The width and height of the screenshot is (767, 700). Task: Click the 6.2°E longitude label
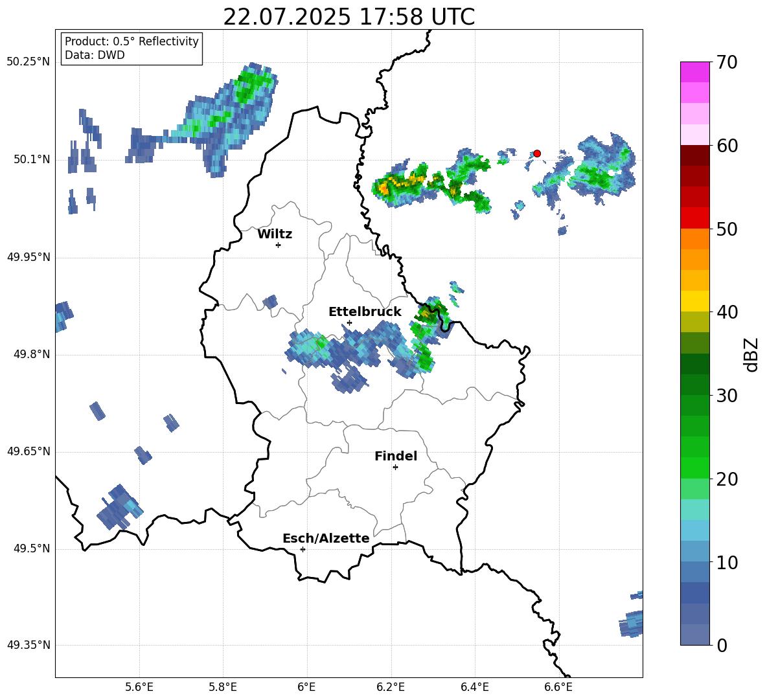(391, 687)
